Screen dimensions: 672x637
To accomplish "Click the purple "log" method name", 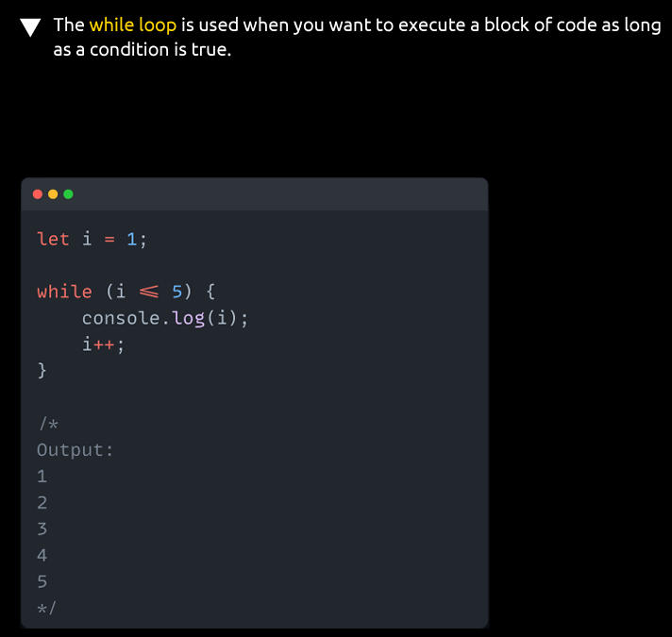I will [x=189, y=318].
